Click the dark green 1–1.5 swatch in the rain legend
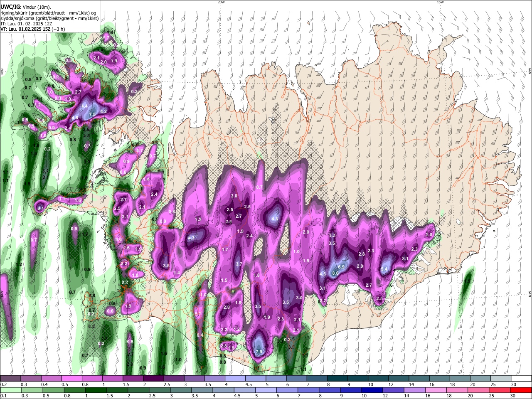This screenshot has height=399, width=532. 96,390
